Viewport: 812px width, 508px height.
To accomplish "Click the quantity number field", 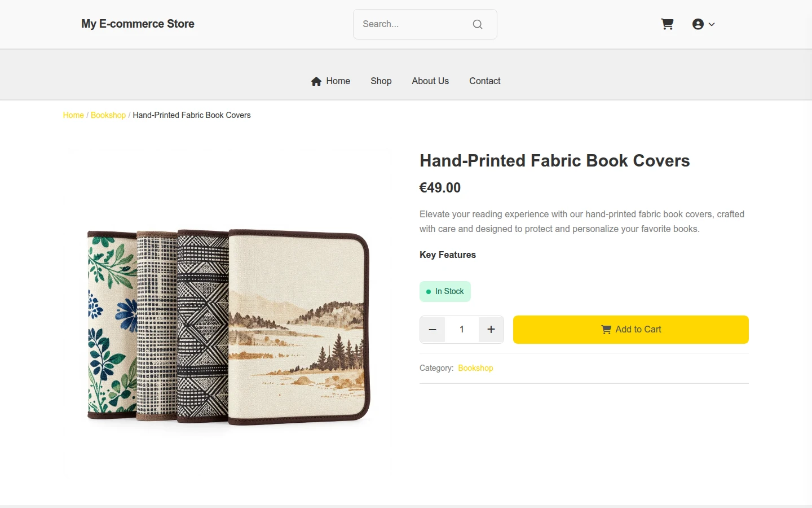I will point(462,330).
